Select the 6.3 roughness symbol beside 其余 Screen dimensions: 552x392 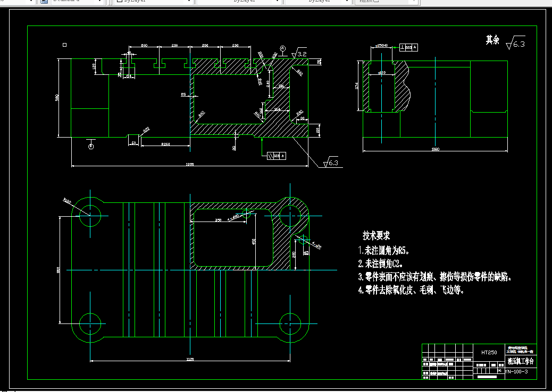515,43
